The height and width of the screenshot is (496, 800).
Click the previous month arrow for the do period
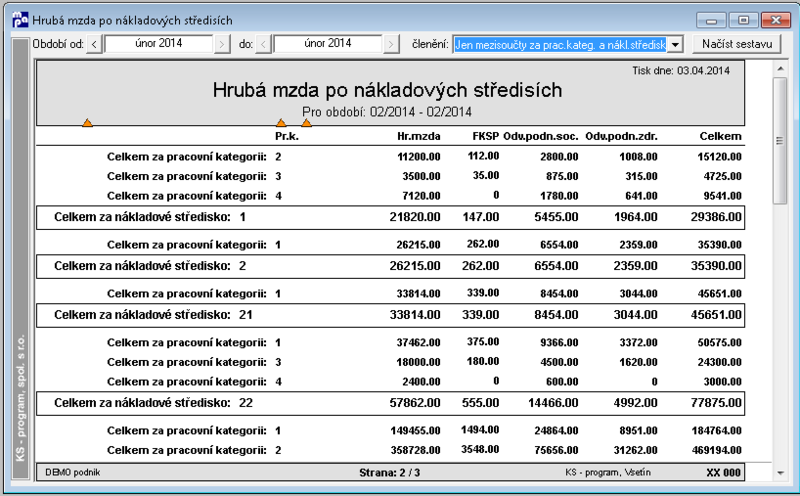pyautogui.click(x=263, y=44)
